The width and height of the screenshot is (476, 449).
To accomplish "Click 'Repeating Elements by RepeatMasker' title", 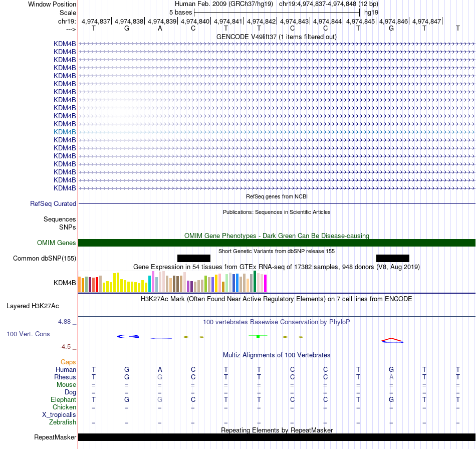I will pyautogui.click(x=277, y=430).
